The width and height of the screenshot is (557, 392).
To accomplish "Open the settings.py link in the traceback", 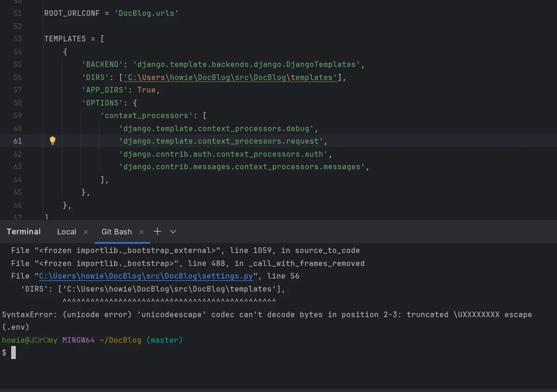I will (146, 276).
